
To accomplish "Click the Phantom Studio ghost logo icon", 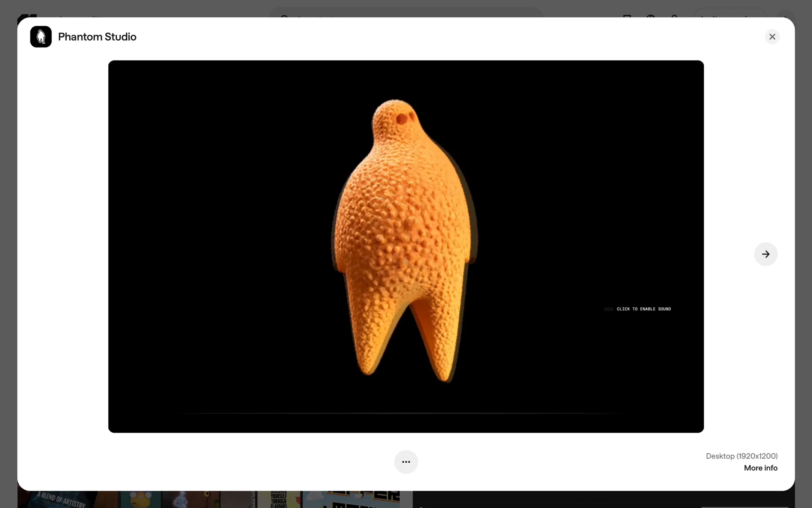I will 41,37.
